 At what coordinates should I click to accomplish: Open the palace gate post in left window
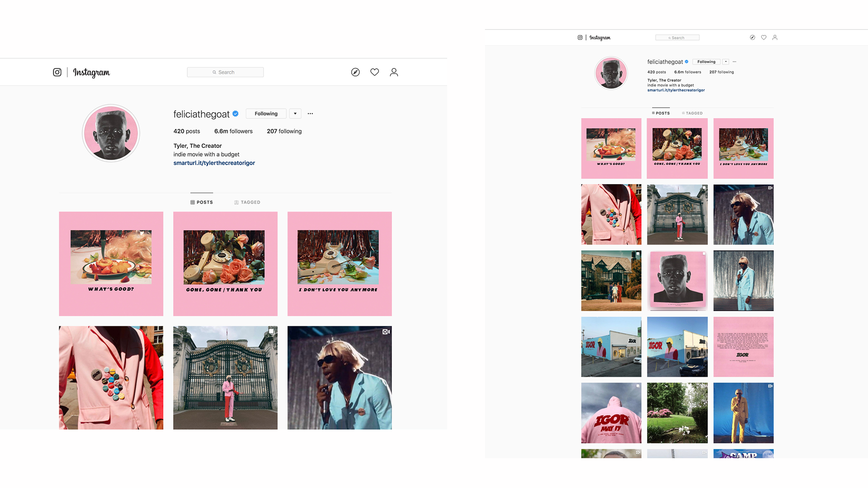pos(225,378)
